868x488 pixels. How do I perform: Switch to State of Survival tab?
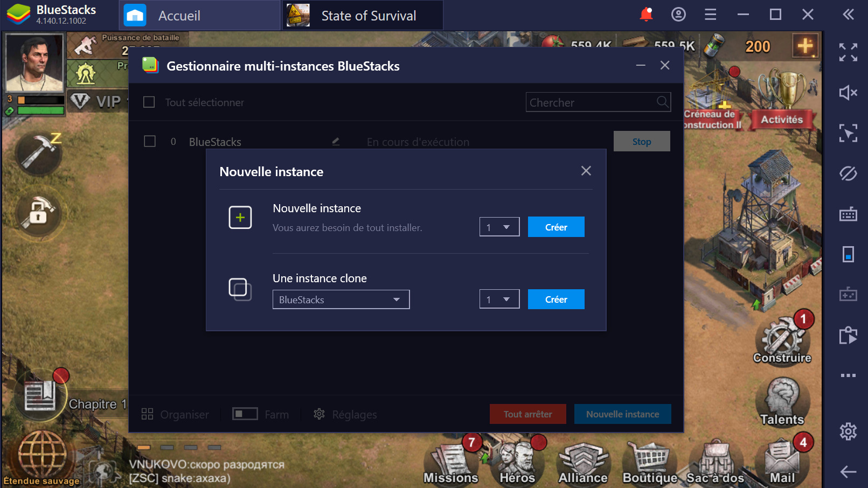tap(362, 15)
